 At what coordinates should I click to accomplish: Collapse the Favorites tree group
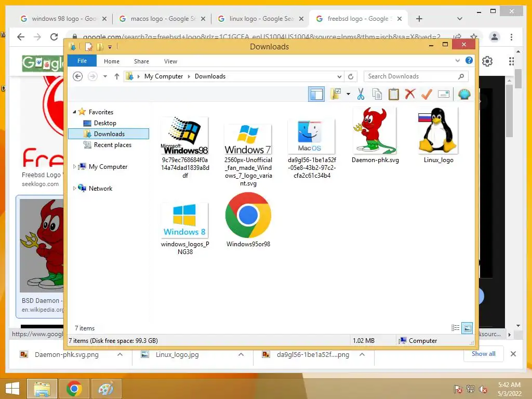74,112
